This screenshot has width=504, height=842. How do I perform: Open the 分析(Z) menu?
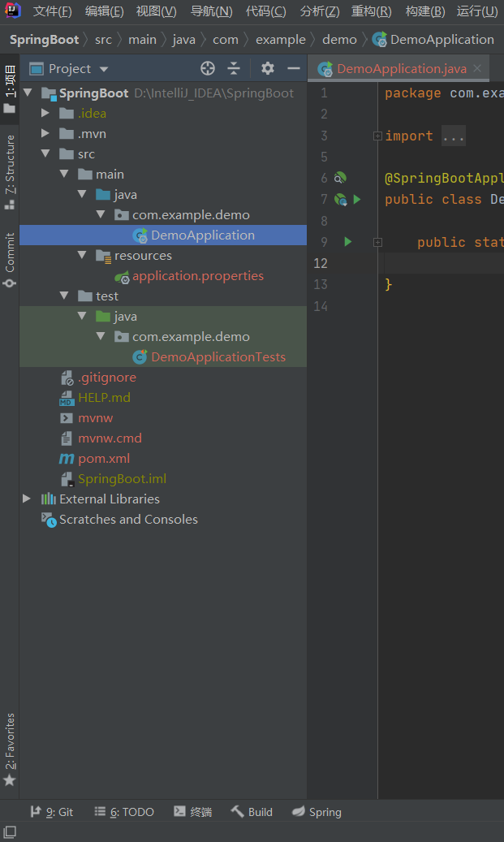coord(320,11)
